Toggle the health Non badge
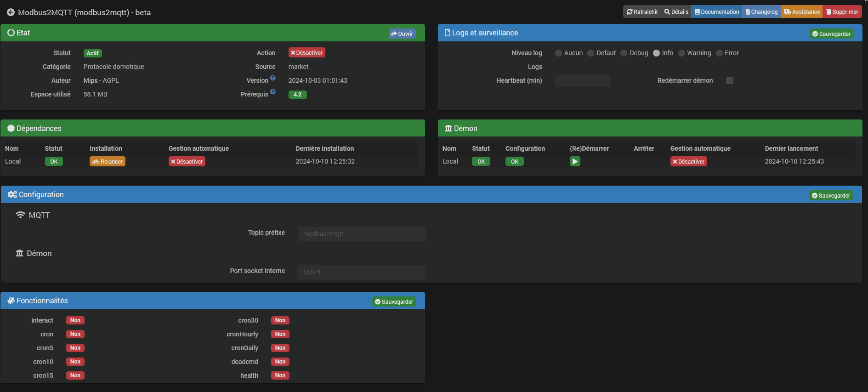 click(280, 375)
